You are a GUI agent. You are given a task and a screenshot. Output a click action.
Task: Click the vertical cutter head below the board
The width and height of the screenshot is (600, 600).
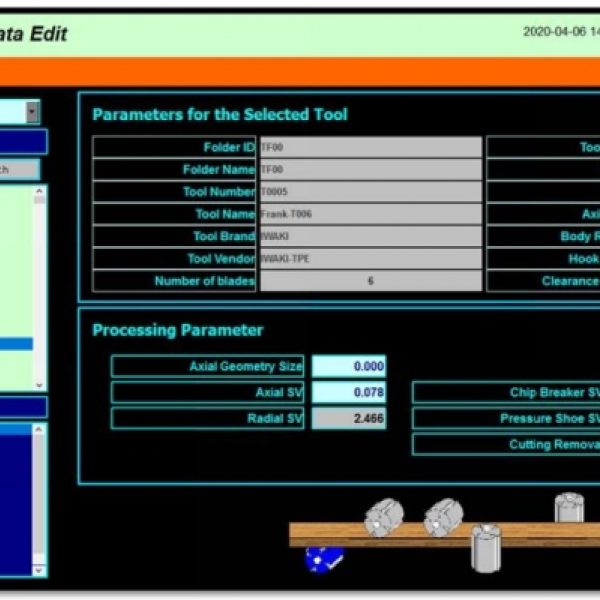click(487, 548)
